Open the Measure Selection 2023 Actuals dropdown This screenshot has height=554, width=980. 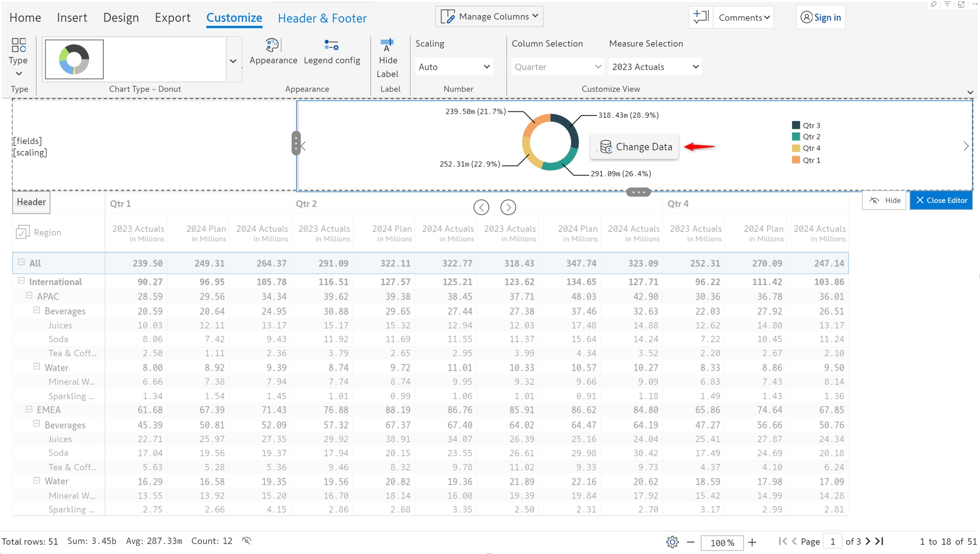[655, 67]
